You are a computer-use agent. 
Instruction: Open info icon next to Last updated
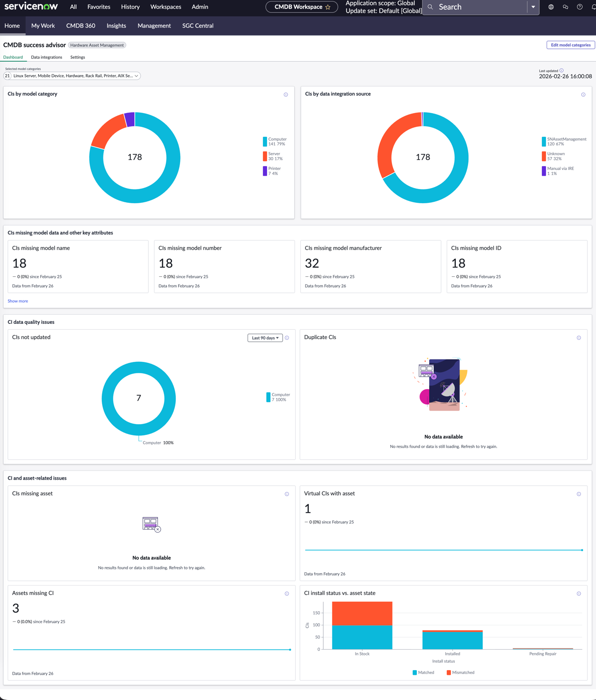pyautogui.click(x=562, y=70)
